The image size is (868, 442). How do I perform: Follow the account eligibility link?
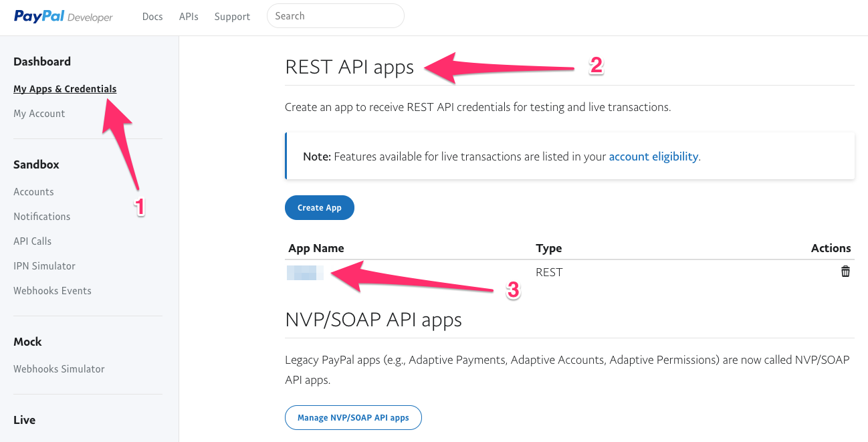click(x=653, y=156)
